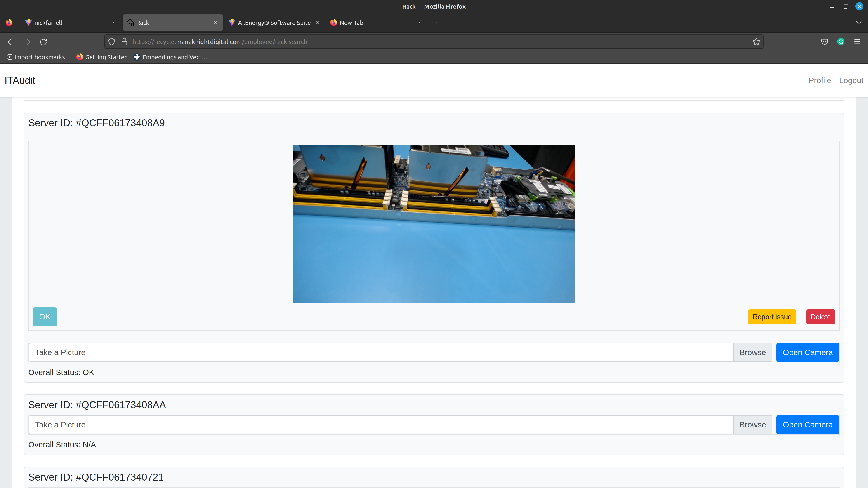The height and width of the screenshot is (488, 868).
Task: Click the tracking protection shield icon
Action: 111,42
